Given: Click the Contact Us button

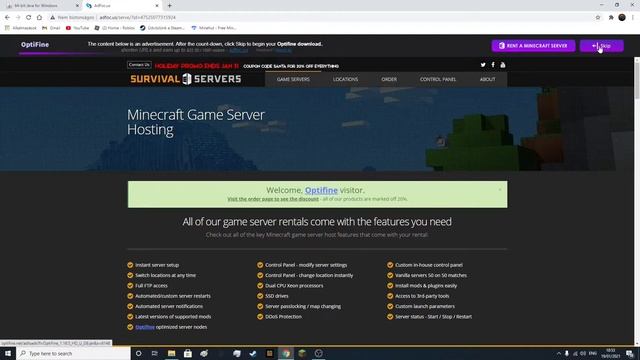Looking at the screenshot, I should [x=139, y=65].
